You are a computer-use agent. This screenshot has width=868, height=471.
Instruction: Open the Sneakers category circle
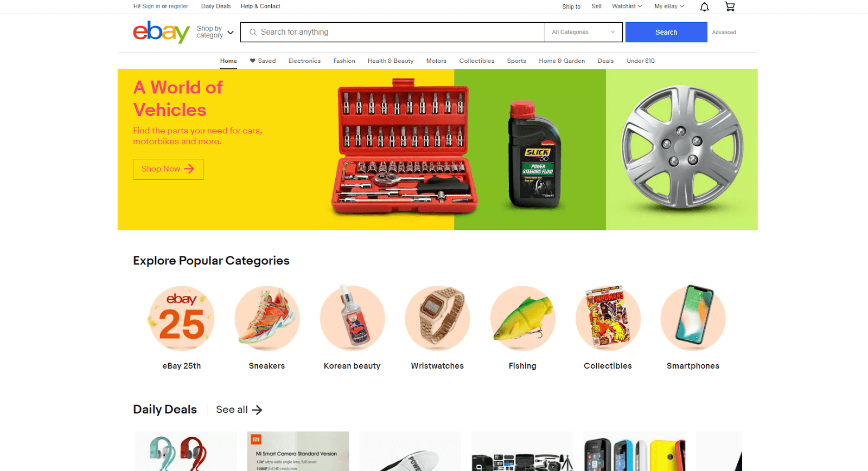coord(267,318)
